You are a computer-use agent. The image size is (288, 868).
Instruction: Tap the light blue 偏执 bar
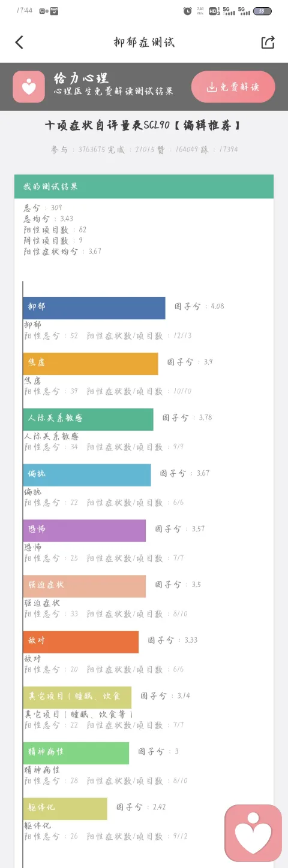87,475
